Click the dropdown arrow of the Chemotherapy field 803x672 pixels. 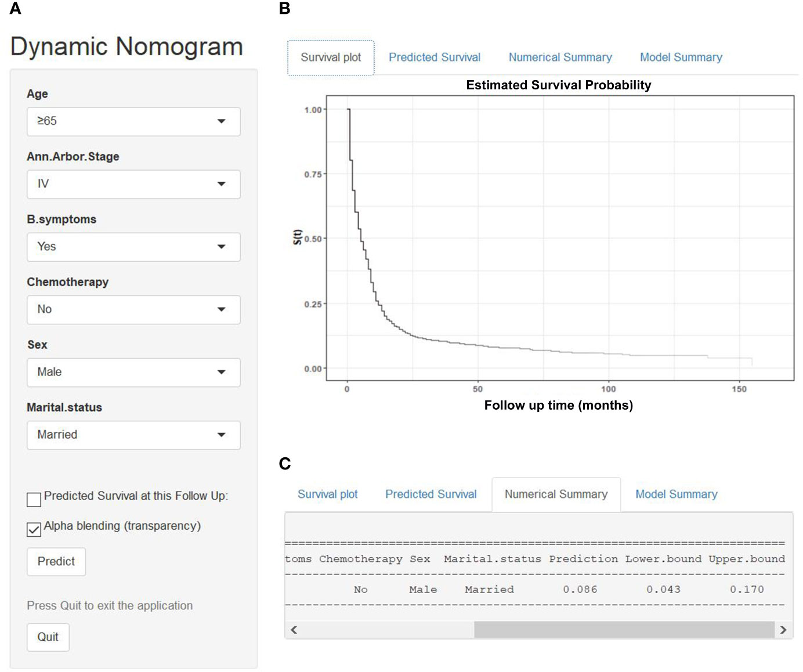[x=221, y=309]
